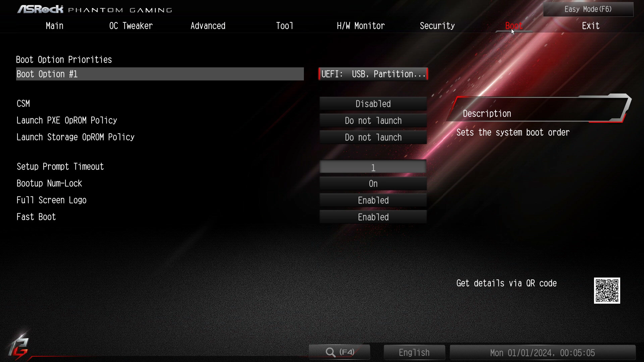644x362 pixels.
Task: Toggle Fast Boot enabled setting
Action: pyautogui.click(x=373, y=217)
